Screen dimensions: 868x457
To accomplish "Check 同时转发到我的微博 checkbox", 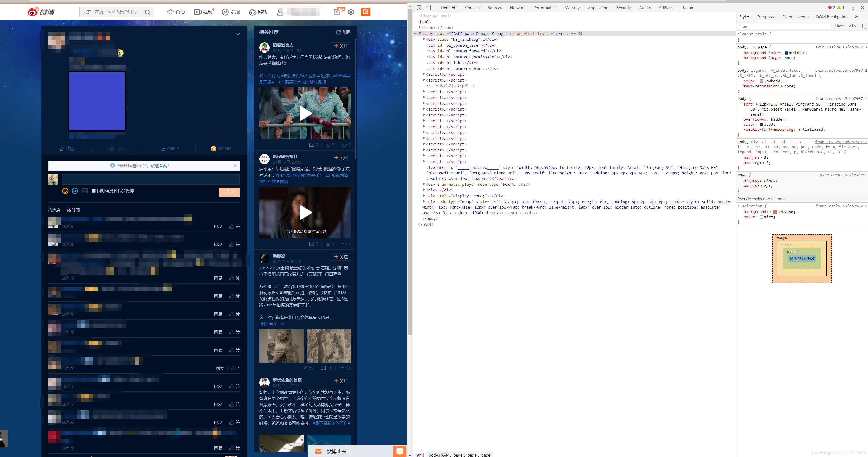I will point(93,191).
